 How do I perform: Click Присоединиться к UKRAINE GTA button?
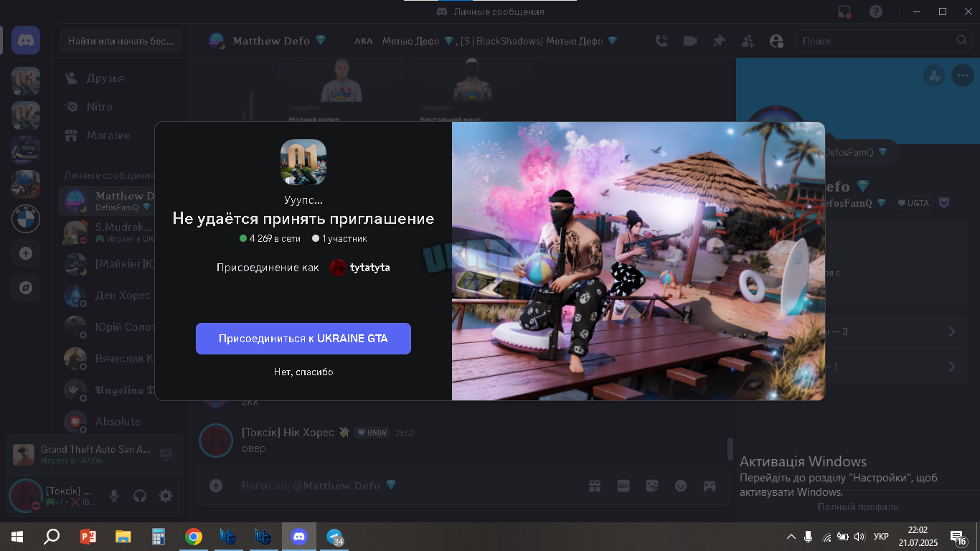303,339
